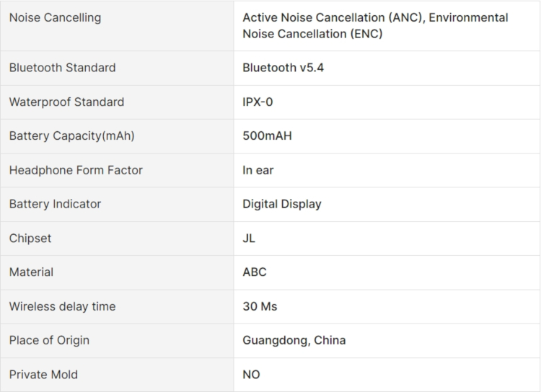Click the Battery Indicator label
Viewport: 541px width, 392px height.
(55, 204)
